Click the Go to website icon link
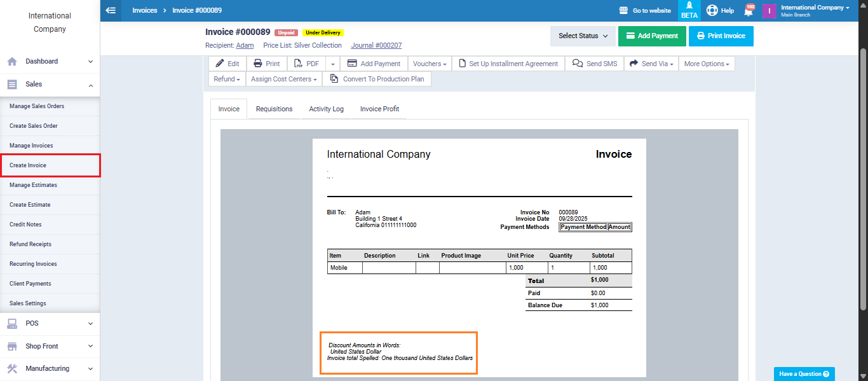This screenshot has height=381, width=868. (x=624, y=10)
